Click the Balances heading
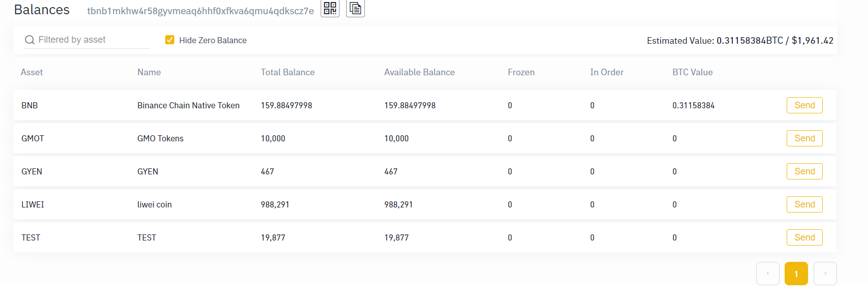Viewport: 868px width, 300px height. (x=42, y=10)
